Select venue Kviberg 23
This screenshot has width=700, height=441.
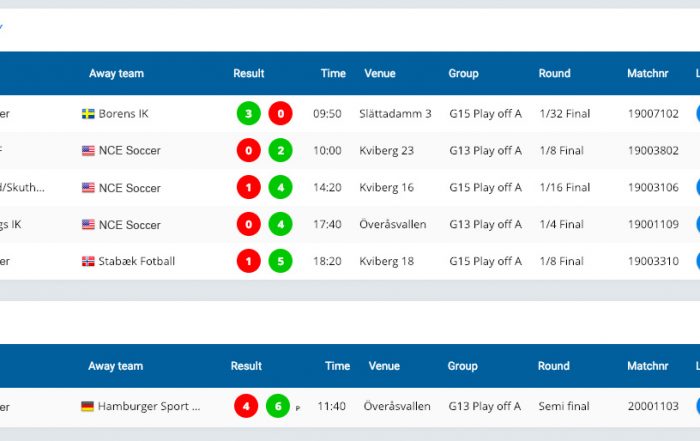click(387, 151)
